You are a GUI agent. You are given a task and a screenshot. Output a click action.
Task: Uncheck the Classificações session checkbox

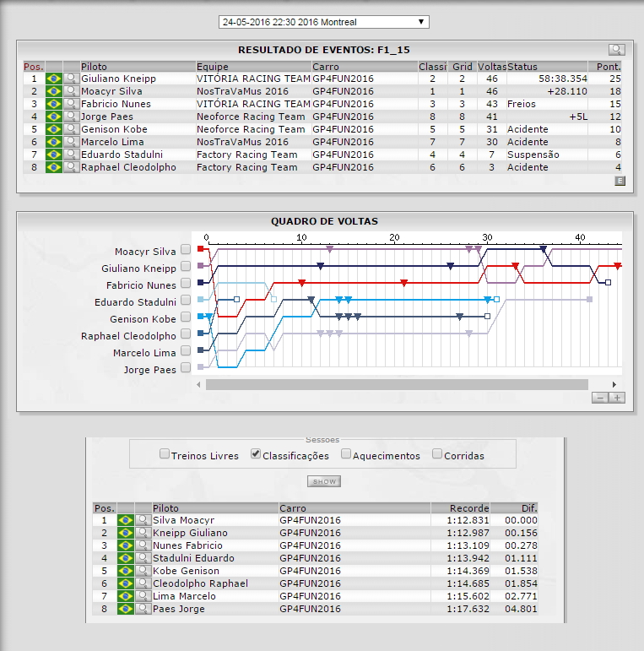click(256, 454)
